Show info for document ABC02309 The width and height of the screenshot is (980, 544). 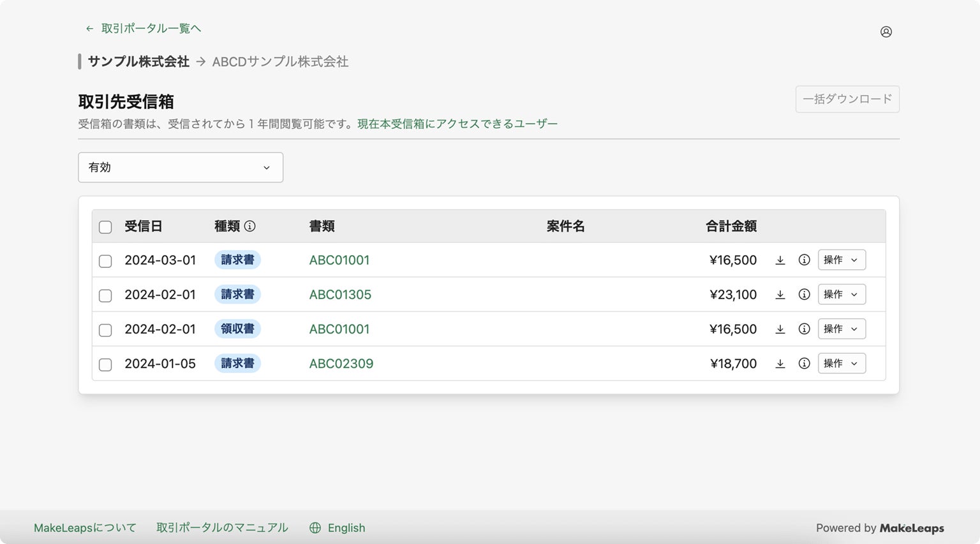click(804, 364)
